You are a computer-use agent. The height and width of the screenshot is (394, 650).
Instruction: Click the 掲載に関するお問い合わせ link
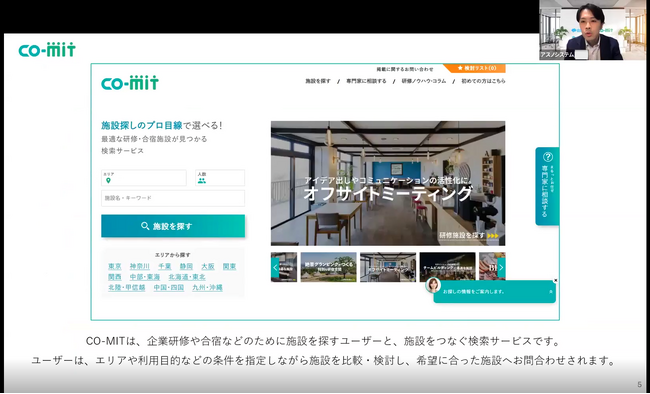click(405, 69)
